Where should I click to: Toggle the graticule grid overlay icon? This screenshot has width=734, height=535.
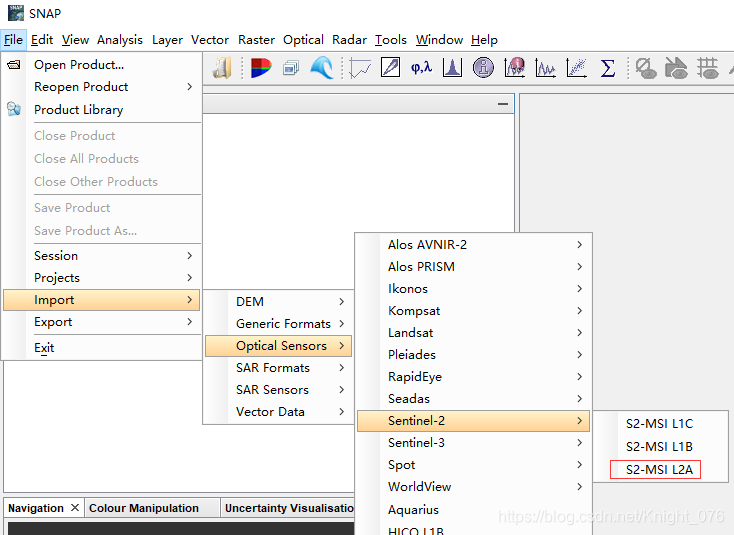coord(707,68)
